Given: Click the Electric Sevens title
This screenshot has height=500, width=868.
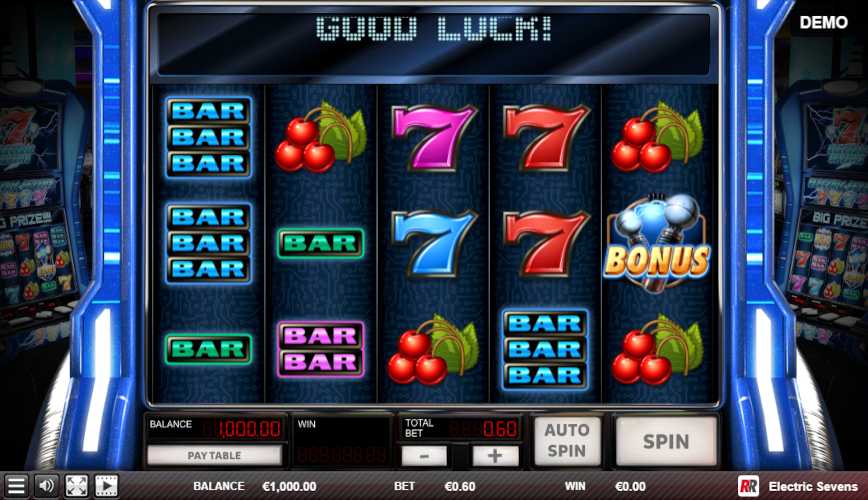Looking at the screenshot, I should click(x=813, y=487).
